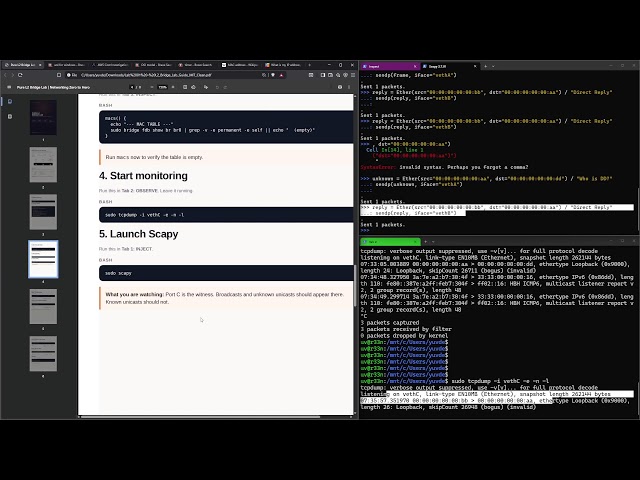This screenshot has width=640, height=480.
Task: Click '3 packets captured' line in lower terminal
Action: (389, 322)
